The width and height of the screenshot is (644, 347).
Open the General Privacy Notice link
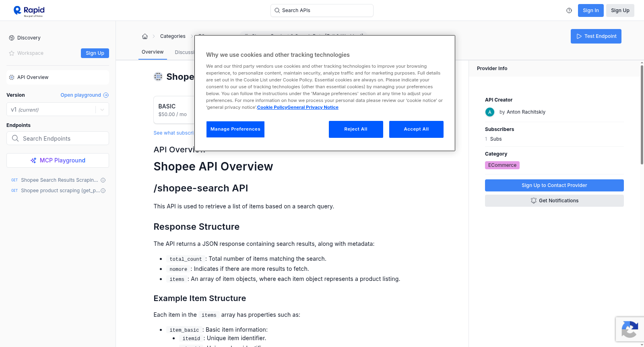point(313,107)
